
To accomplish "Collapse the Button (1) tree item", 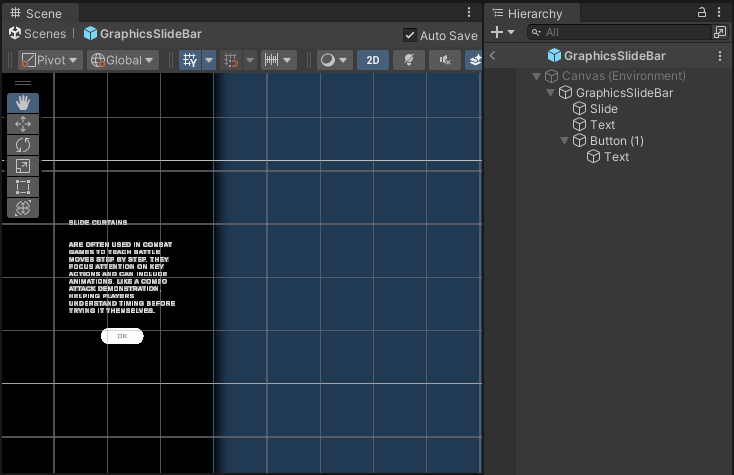I will [565, 141].
